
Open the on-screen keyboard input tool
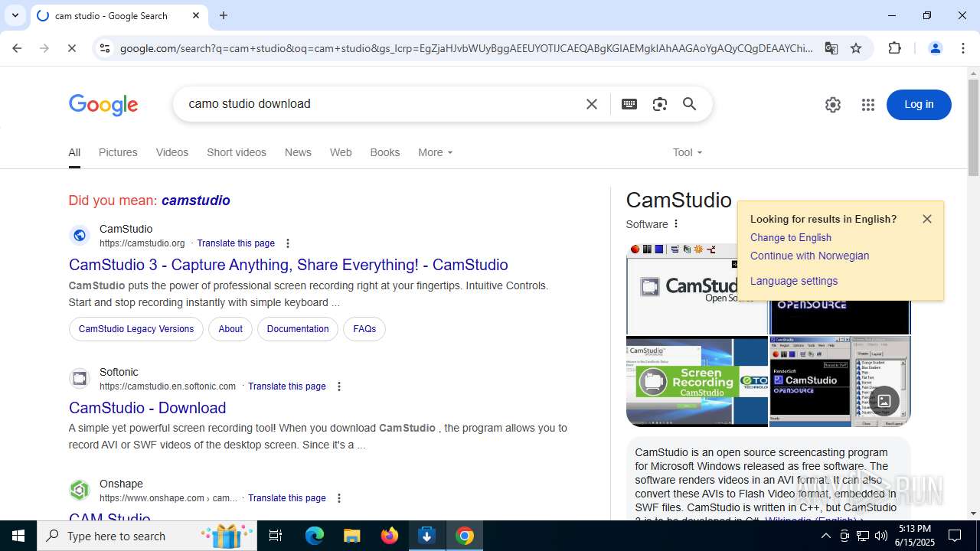pos(629,104)
